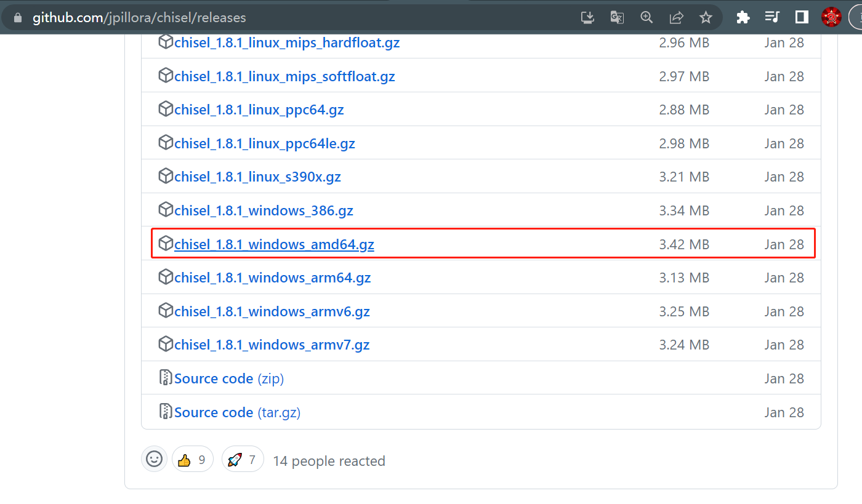The image size is (862, 504).
Task: Click the github.com URL address field
Action: pos(139,18)
